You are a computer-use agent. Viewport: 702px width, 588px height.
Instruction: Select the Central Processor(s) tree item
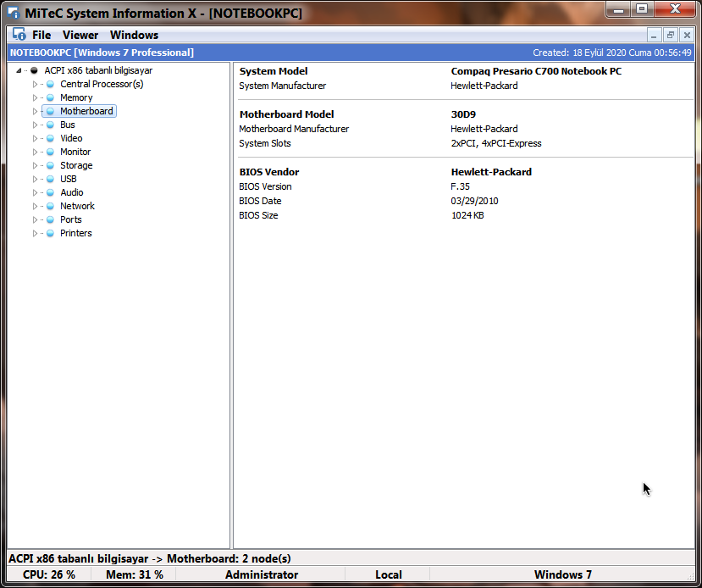tap(102, 84)
